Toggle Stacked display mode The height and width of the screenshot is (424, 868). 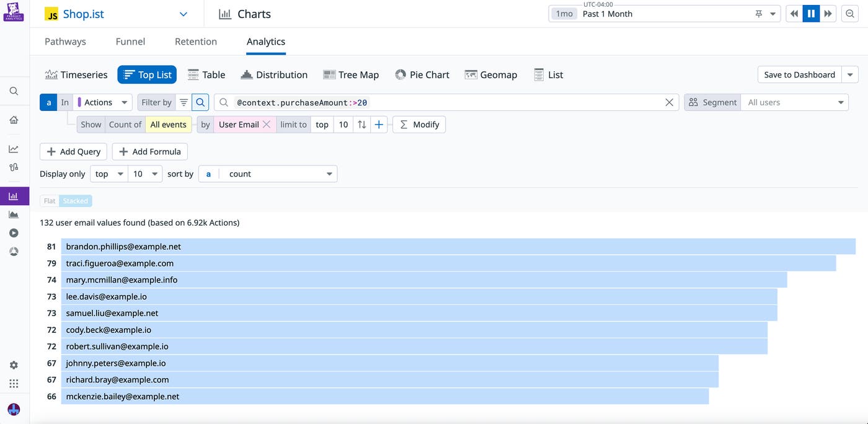coord(76,201)
